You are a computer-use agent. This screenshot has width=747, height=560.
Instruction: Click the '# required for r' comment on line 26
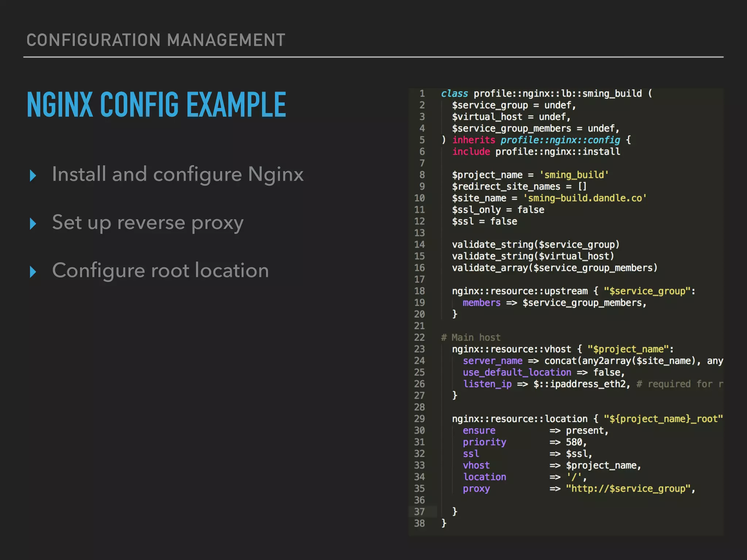coord(680,384)
